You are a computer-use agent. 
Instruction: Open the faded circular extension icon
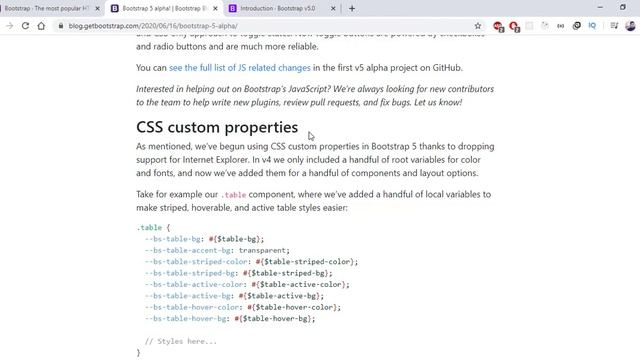pos(544,26)
